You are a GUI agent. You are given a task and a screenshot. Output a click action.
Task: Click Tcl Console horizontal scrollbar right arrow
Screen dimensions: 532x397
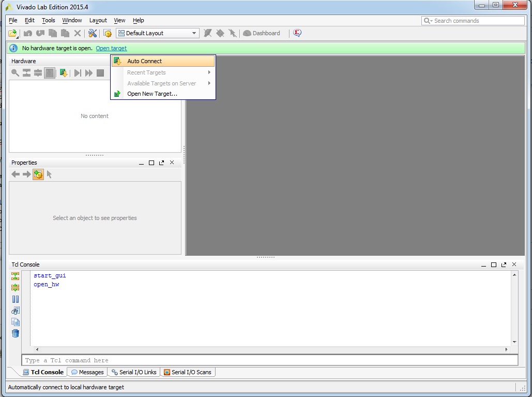coord(507,349)
